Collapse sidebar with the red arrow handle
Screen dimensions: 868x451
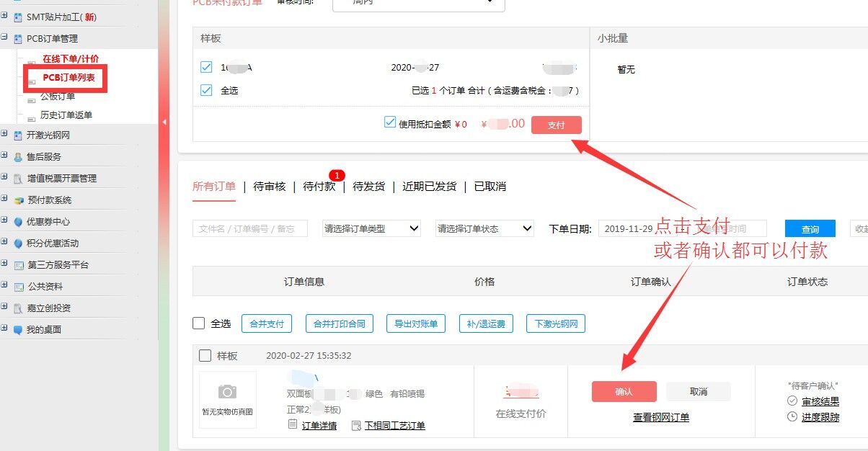point(164,122)
